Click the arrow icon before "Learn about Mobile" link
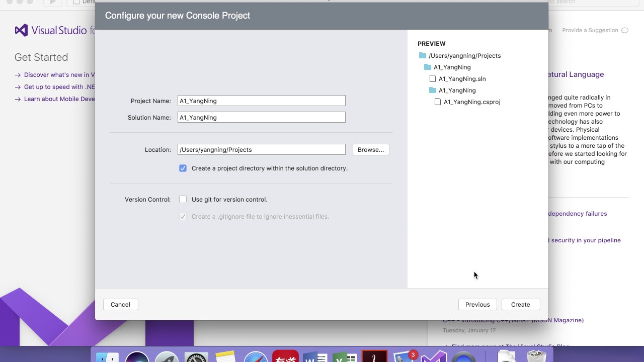The image size is (644, 362). tap(18, 99)
